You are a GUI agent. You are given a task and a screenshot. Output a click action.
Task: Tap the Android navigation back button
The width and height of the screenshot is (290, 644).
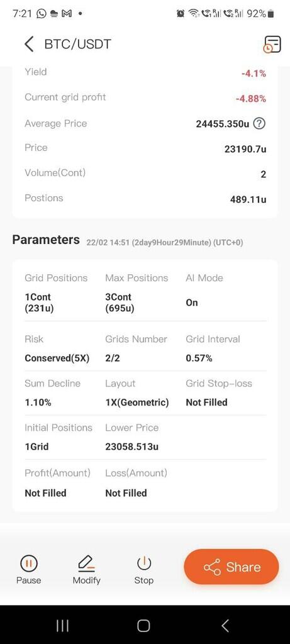[x=225, y=626]
